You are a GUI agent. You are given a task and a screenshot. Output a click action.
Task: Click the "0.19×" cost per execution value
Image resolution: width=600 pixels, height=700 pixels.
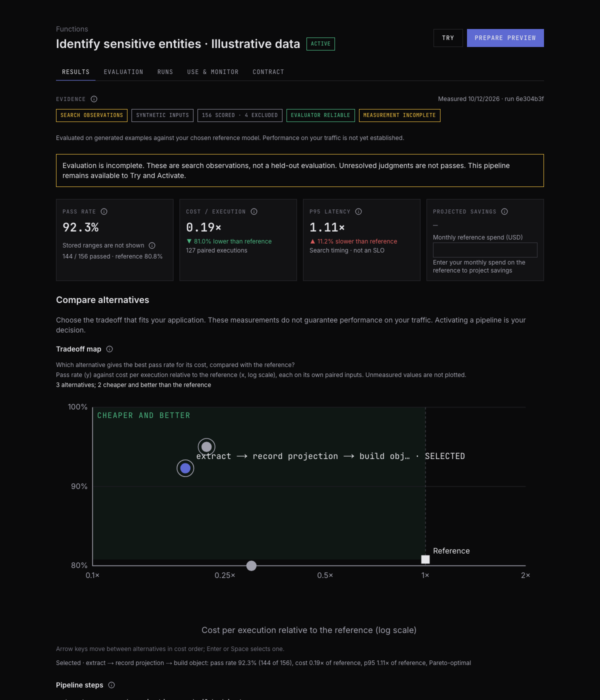(x=203, y=227)
